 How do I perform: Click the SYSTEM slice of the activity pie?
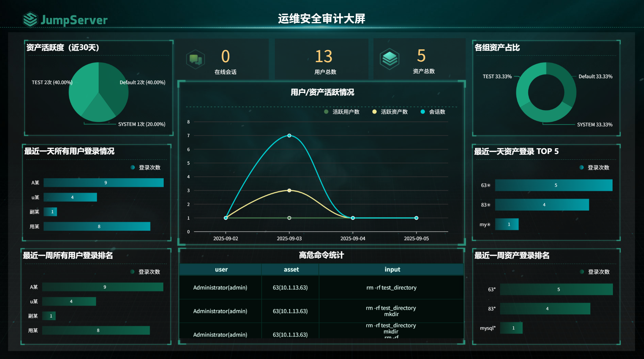coord(99,111)
